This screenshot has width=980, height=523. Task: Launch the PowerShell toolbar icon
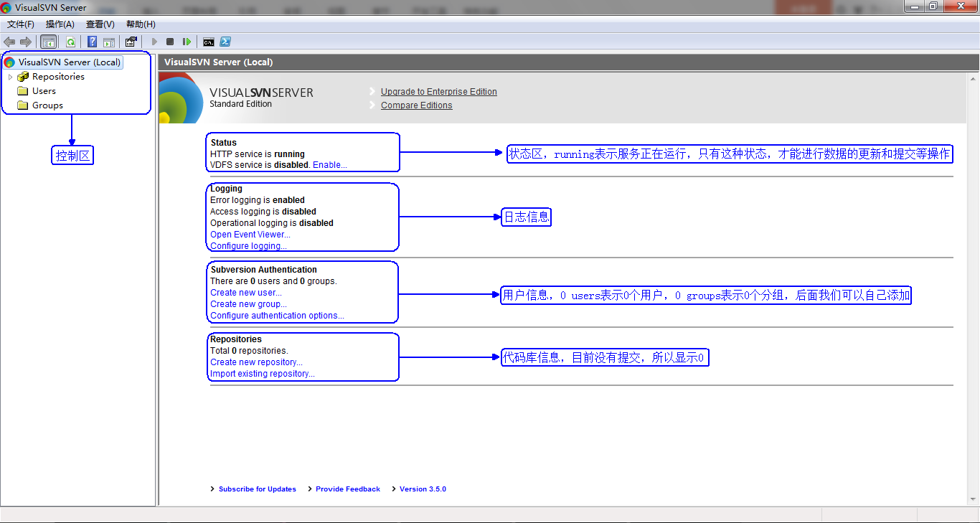[x=225, y=42]
